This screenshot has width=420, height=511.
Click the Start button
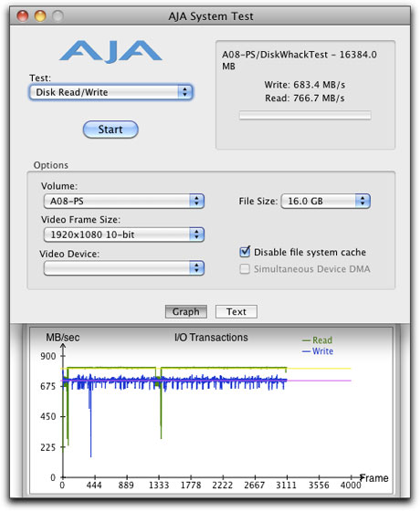coord(110,130)
